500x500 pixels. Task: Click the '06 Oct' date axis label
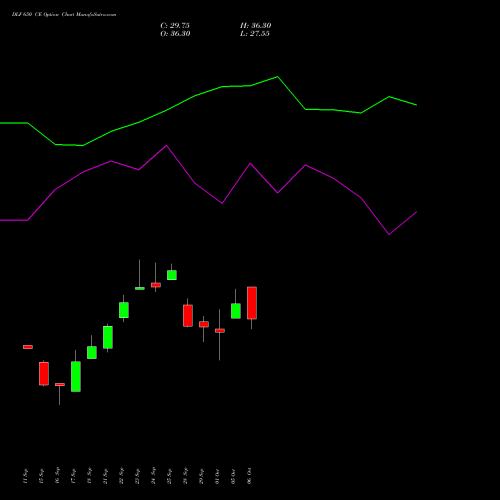coord(249,476)
